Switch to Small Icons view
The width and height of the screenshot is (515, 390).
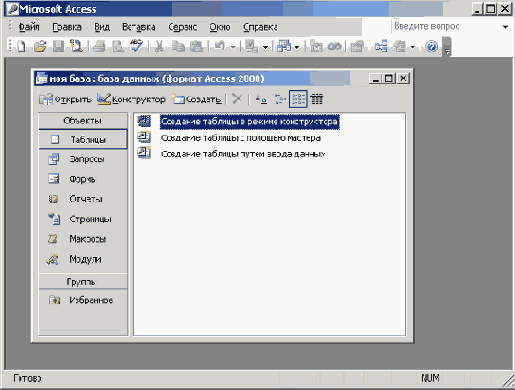[280, 99]
